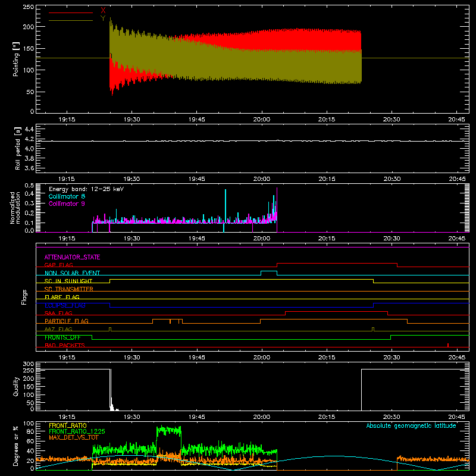
Task: Click '20:00' time label under Pointing plot
Action: click(262, 120)
